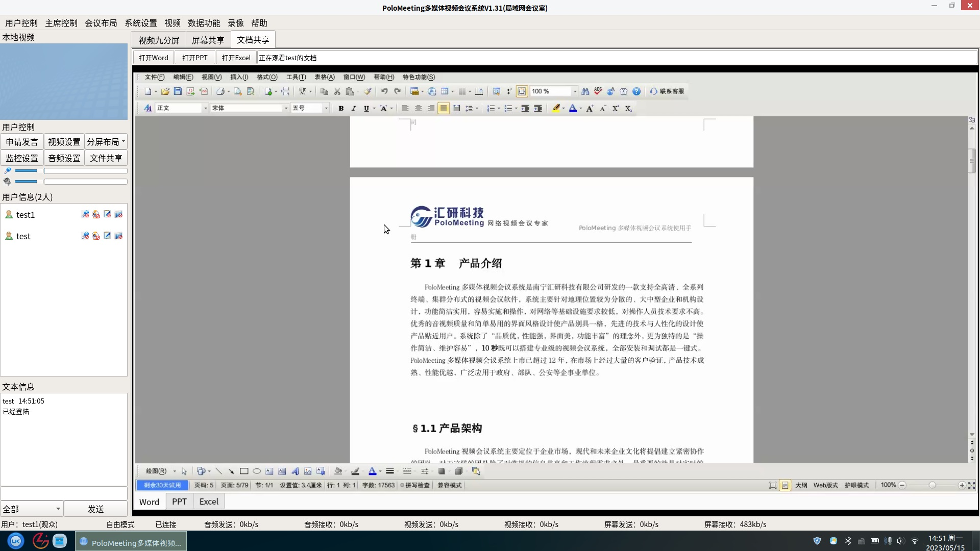Switch to the 屏幕共享 tab
This screenshot has height=551, width=980.
pos(208,40)
